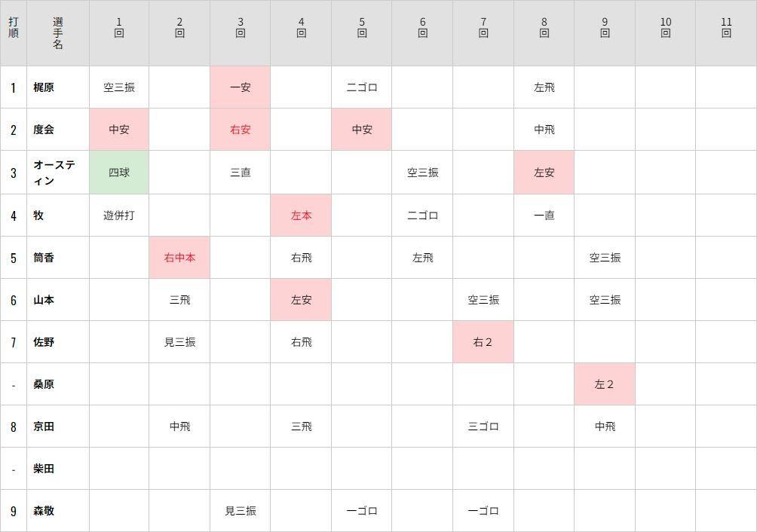Image resolution: width=757 pixels, height=532 pixels.
Task: Click 左安 cell in 8th inning
Action: (x=544, y=173)
